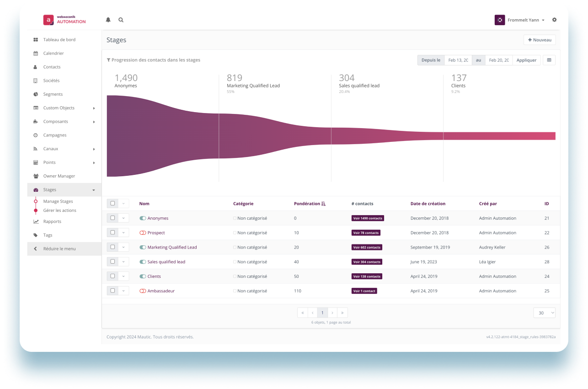Viewport: 588px width, 389px height.
Task: Click the Sociétés building icon
Action: point(36,81)
